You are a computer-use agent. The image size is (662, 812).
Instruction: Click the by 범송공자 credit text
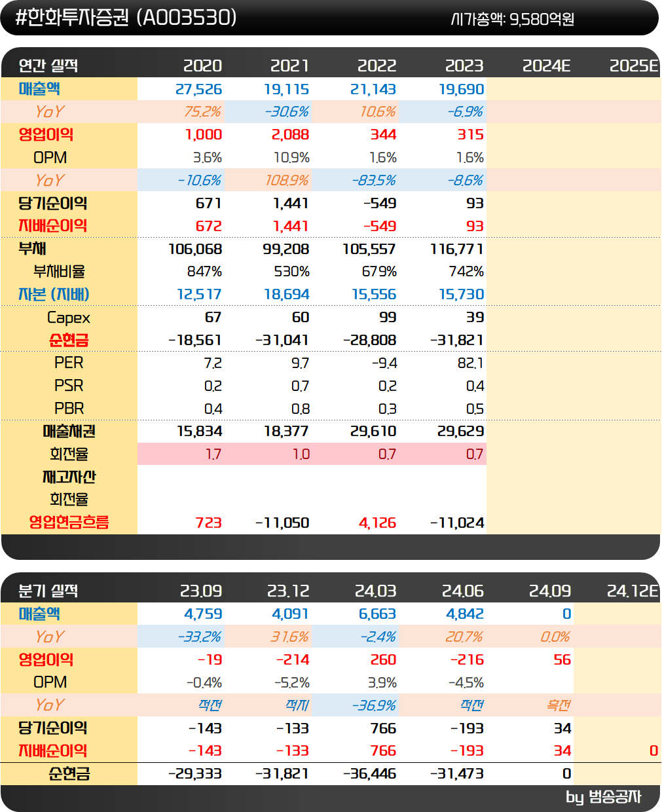(x=603, y=796)
